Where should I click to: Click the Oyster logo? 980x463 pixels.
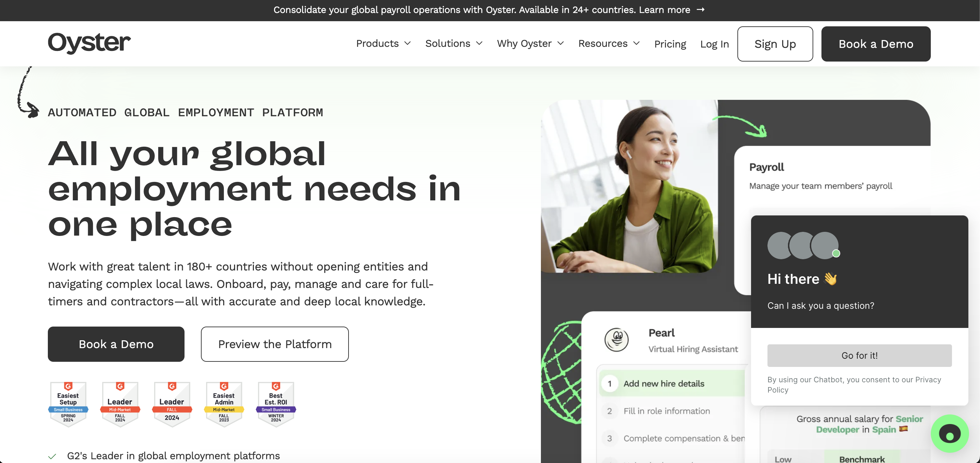pos(89,43)
